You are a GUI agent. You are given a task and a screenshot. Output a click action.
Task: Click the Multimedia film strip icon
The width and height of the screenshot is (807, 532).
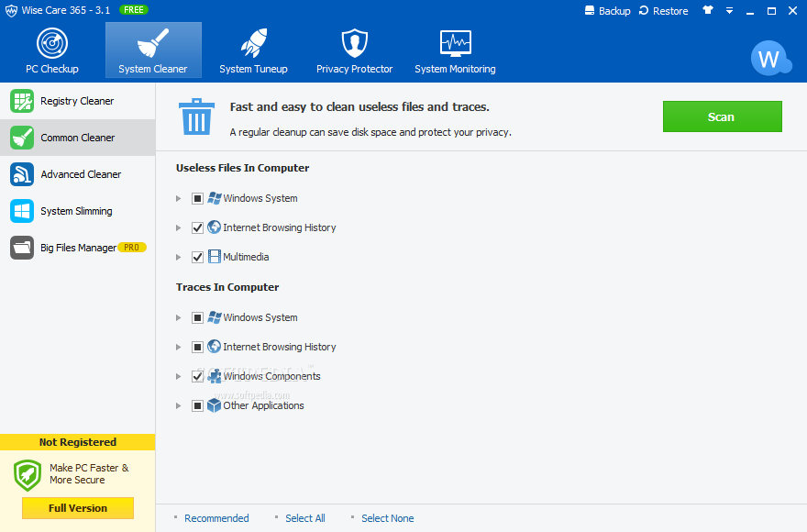[214, 257]
